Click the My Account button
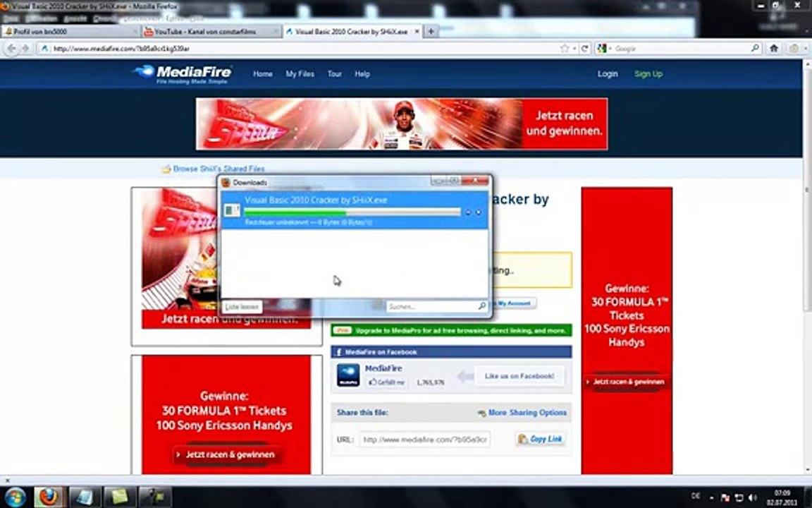 point(512,303)
